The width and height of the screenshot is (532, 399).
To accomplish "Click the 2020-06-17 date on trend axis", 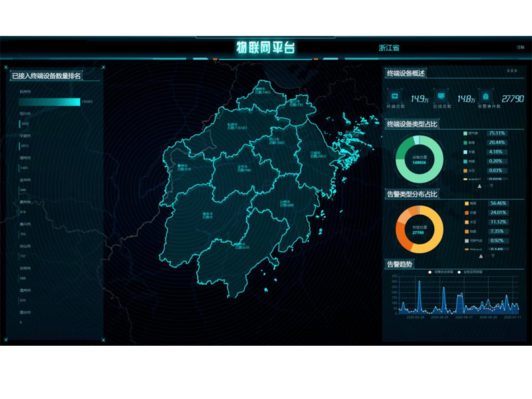I will (464, 318).
